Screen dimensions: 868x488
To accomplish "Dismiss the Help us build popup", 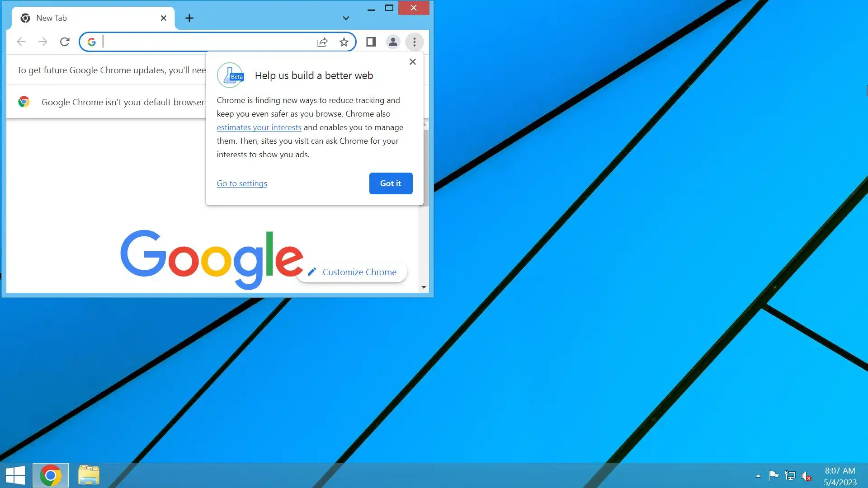I will point(412,62).
